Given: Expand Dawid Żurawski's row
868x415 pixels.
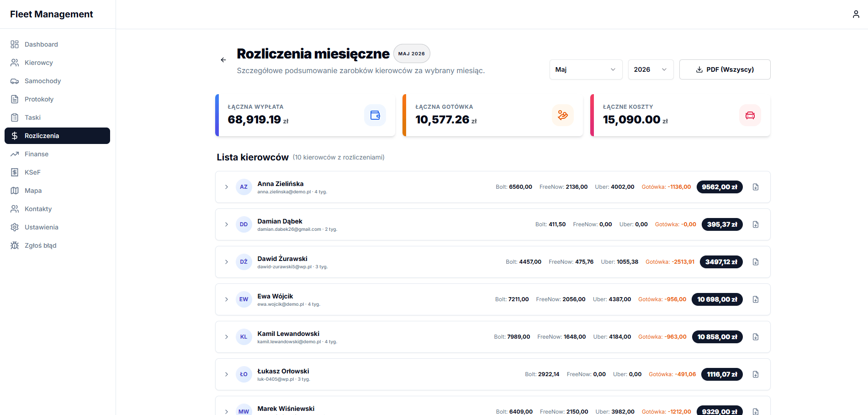Looking at the screenshot, I should click(227, 262).
